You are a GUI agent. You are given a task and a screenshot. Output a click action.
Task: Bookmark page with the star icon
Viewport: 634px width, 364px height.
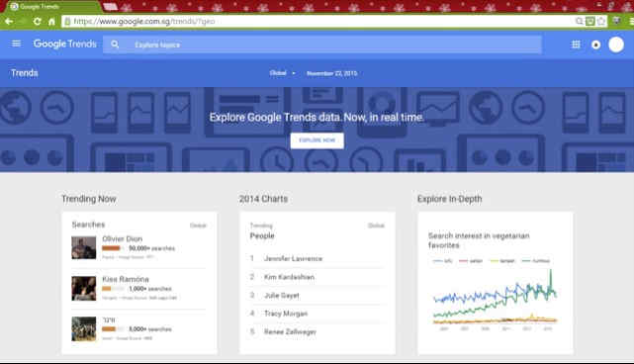(601, 21)
